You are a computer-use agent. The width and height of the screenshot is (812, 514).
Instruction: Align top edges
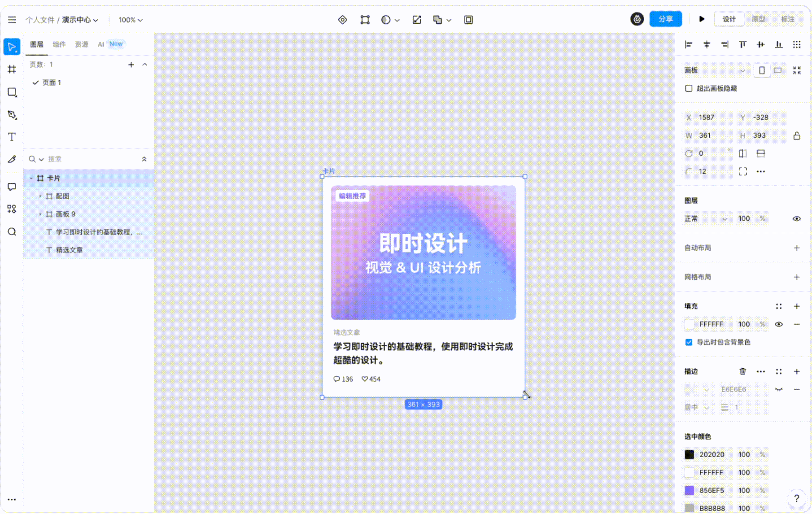(742, 44)
